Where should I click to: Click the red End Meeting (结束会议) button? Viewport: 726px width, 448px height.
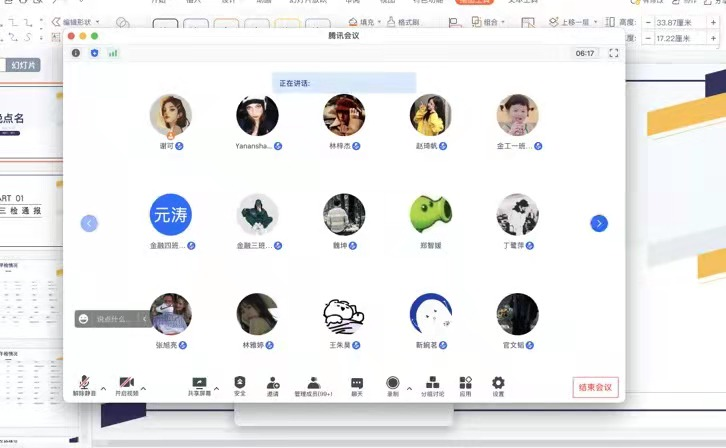point(596,388)
